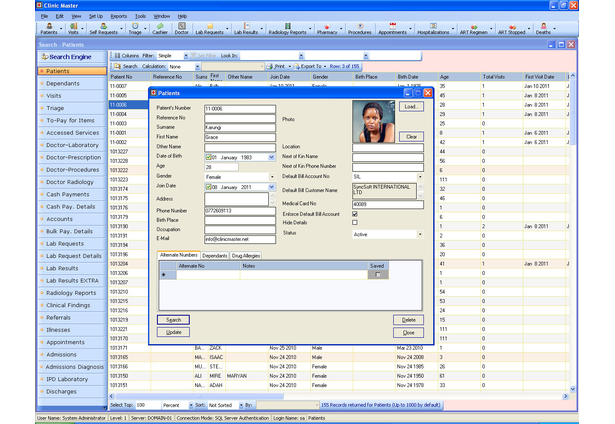615x424 pixels.
Task: Switch to the Dependants tab
Action: (215, 256)
